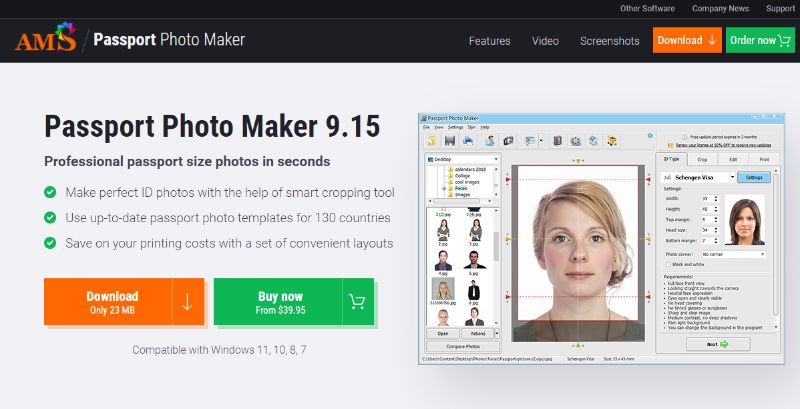Viewport: 800px width, 409px height.
Task: Click the Open button below thumbnails
Action: coord(442,334)
